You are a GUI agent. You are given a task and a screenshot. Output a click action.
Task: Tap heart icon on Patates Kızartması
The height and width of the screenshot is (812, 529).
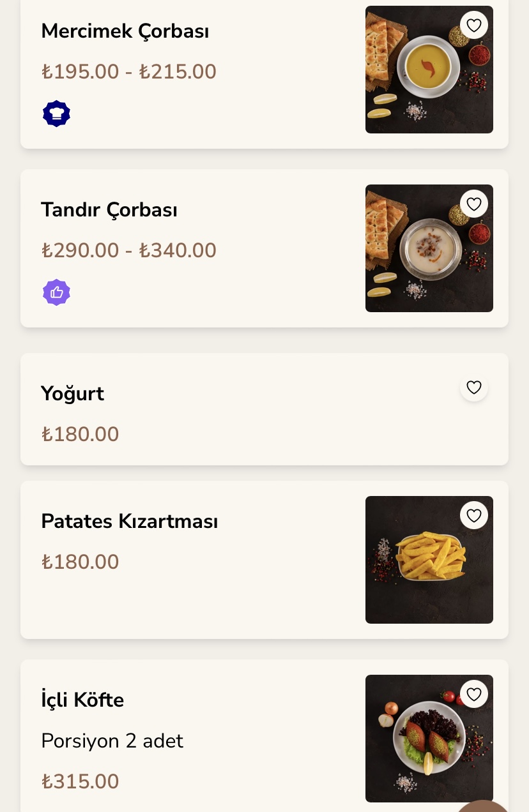(x=473, y=516)
